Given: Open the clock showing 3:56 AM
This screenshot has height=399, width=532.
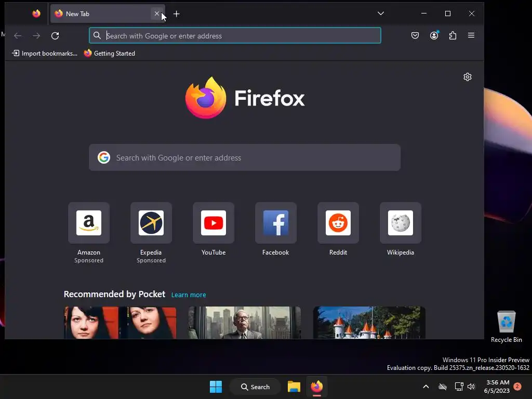Looking at the screenshot, I should pyautogui.click(x=497, y=387).
